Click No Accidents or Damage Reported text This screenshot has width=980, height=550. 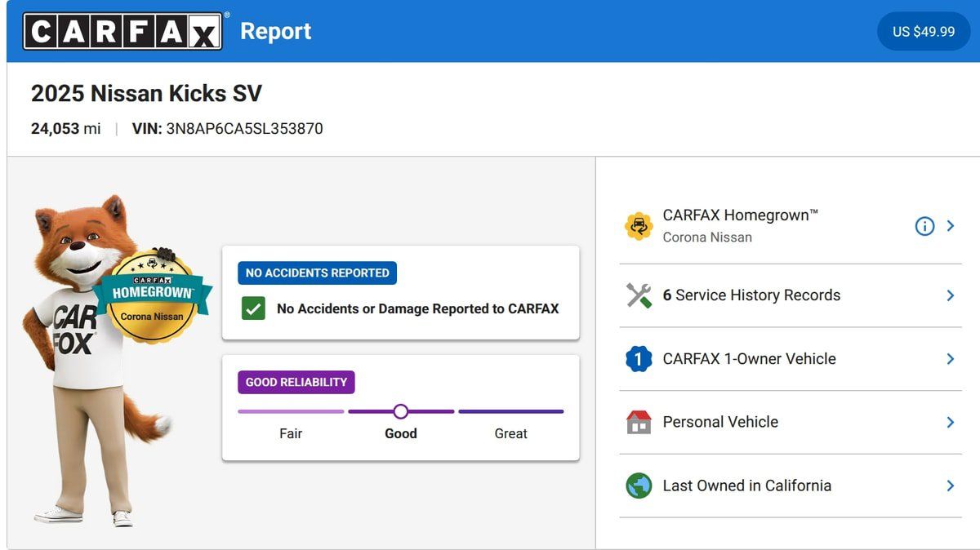(x=418, y=308)
